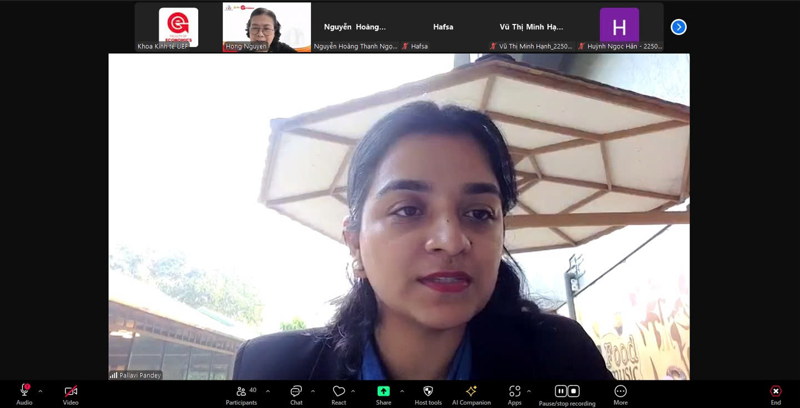Viewport: 800px width, 408px height.
Task: Expand the arrow beside Share
Action: [401, 391]
